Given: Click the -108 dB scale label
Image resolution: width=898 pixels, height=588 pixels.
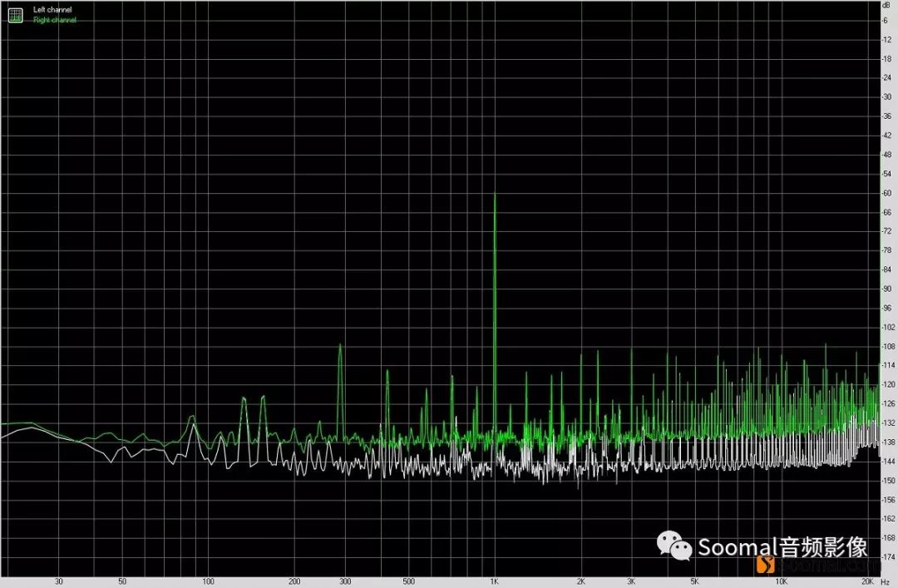Looking at the screenshot, I should pyautogui.click(x=887, y=346).
